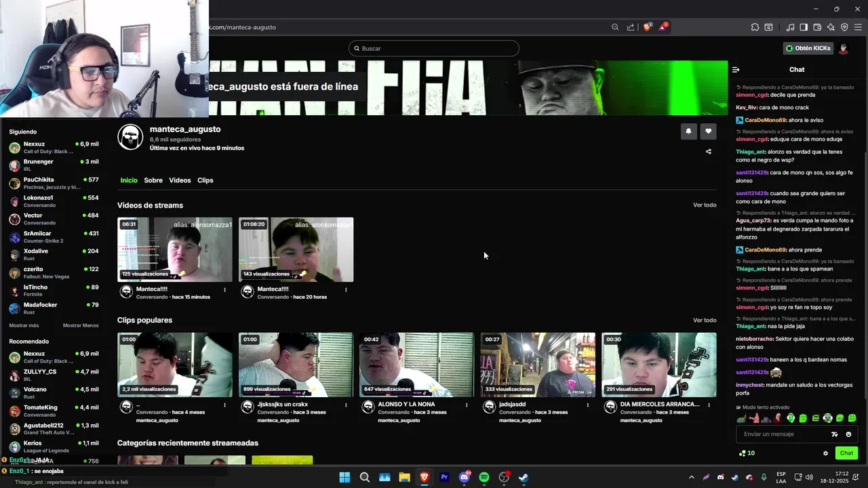The image size is (868, 488).
Task: Open the emoji smiley picker in chat input
Action: [x=848, y=434]
